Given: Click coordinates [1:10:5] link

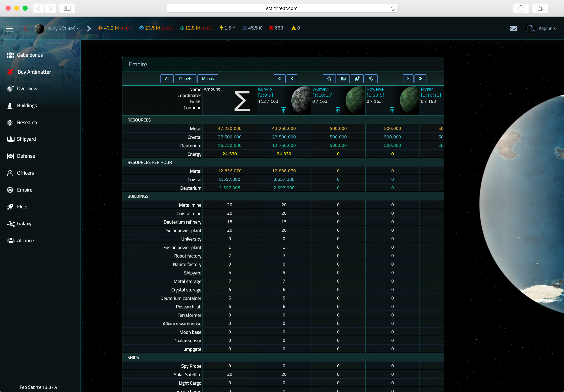Looking at the screenshot, I should 375,95.
